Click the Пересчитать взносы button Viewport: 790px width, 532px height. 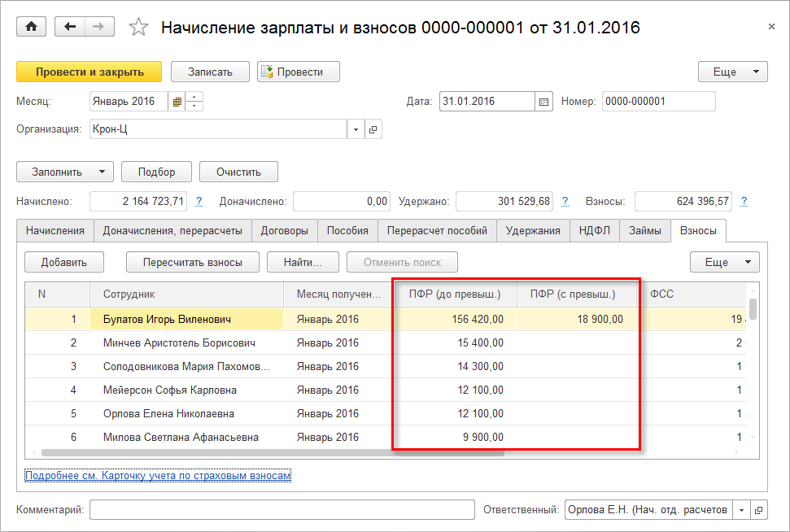coord(192,262)
